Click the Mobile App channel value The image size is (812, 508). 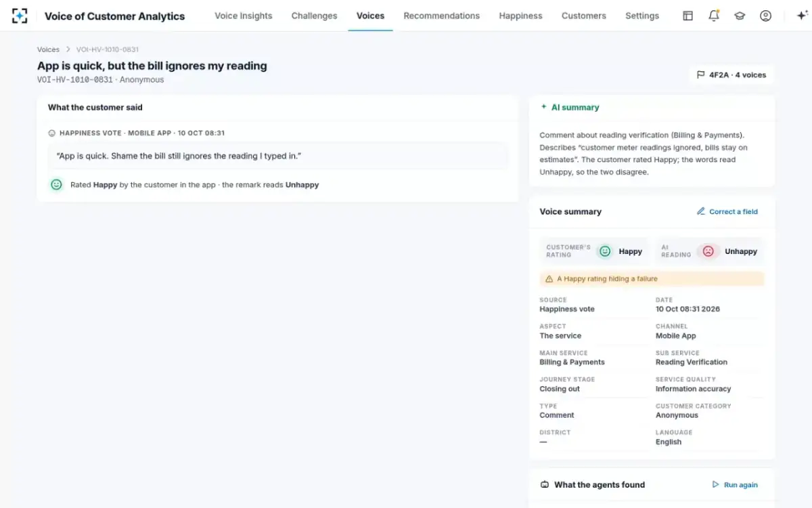point(676,336)
